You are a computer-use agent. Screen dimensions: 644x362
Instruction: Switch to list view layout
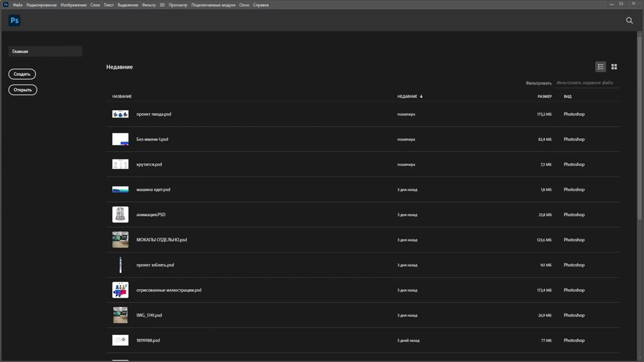pyautogui.click(x=600, y=67)
